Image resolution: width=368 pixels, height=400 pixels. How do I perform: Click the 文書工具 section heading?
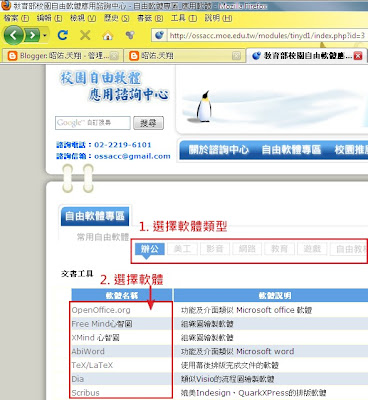(x=77, y=274)
